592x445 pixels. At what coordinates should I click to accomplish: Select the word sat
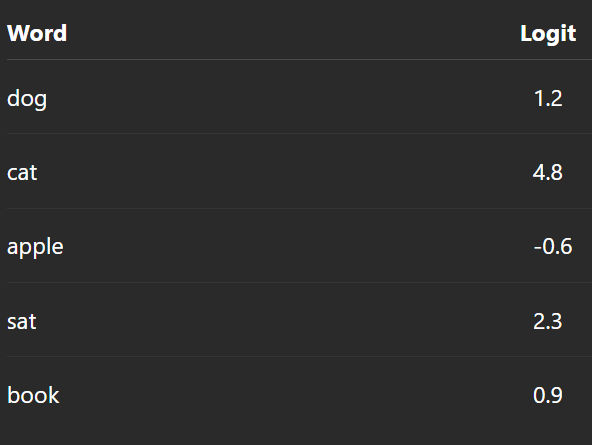click(x=22, y=322)
